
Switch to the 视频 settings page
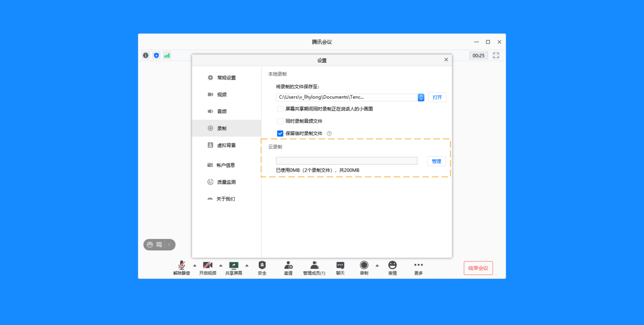click(x=227, y=94)
